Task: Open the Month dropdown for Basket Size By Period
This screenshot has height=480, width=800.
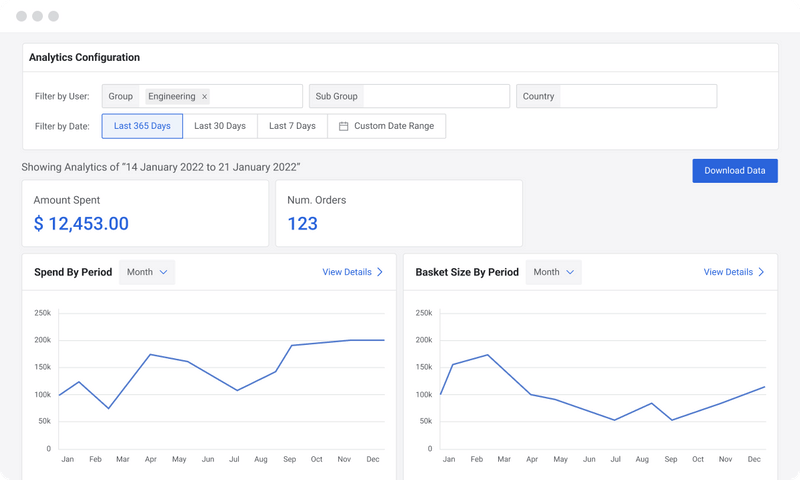Action: (x=554, y=272)
